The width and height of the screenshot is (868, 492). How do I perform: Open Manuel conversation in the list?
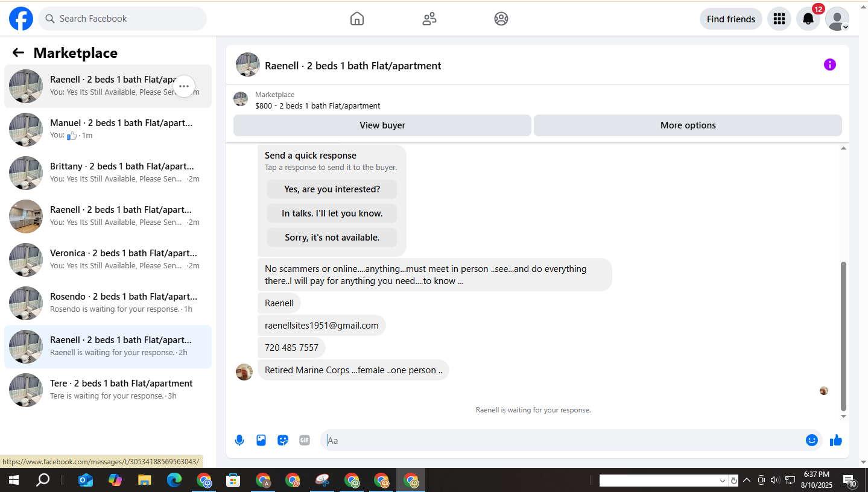[x=108, y=130]
